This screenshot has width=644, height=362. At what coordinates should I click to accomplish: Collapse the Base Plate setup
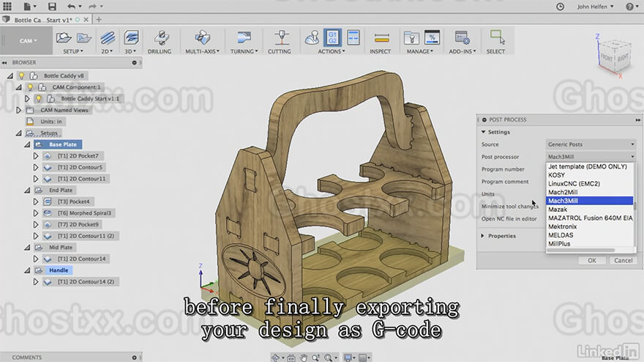[27, 145]
